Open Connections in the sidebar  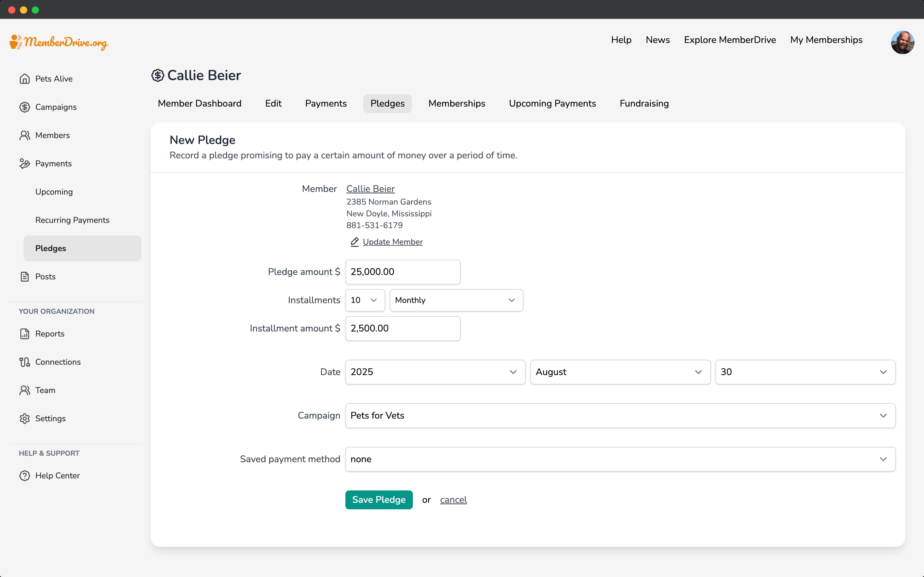[58, 362]
